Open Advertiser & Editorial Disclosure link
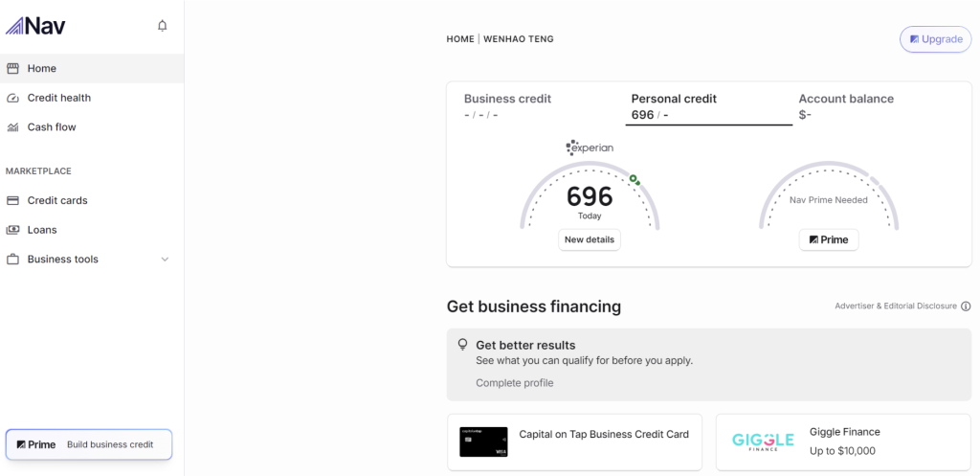The width and height of the screenshot is (980, 476). click(895, 306)
